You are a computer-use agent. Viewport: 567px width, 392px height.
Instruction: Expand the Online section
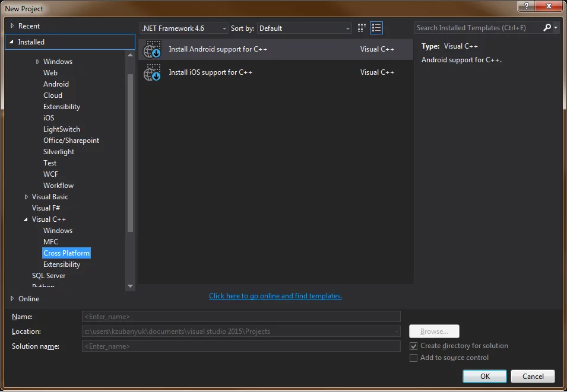tap(12, 299)
